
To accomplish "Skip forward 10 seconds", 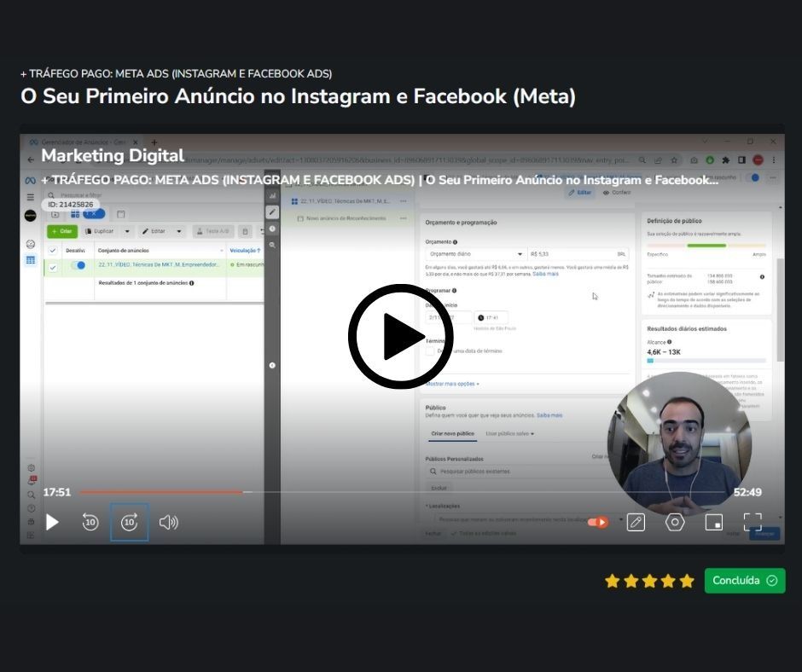I will 130,523.
